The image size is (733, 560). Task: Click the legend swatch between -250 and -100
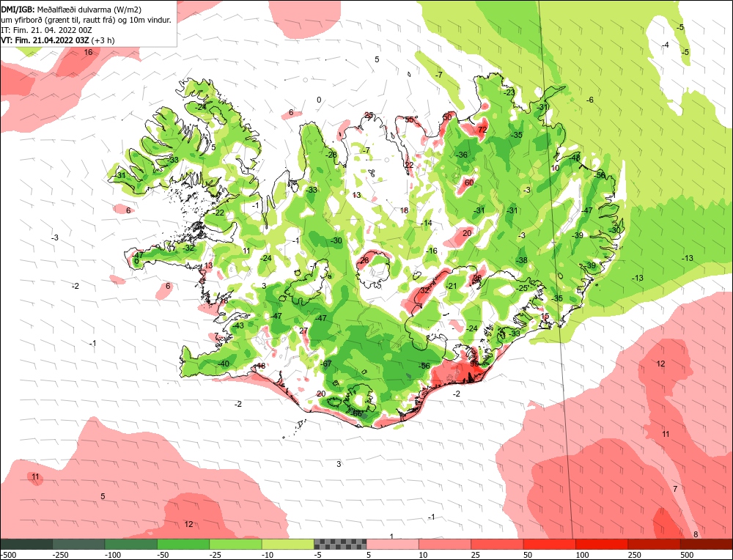78,544
